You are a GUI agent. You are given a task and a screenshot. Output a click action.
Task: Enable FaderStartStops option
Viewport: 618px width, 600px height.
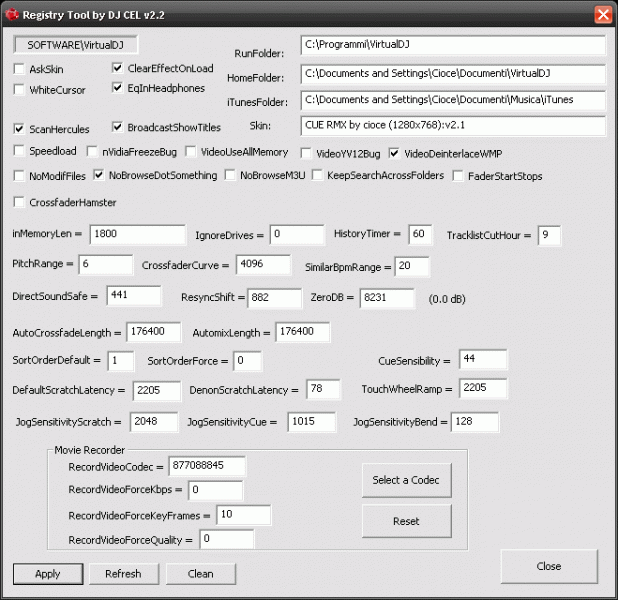[458, 176]
